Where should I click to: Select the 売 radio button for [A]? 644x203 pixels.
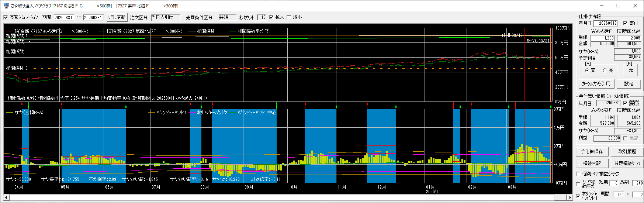(x=605, y=70)
